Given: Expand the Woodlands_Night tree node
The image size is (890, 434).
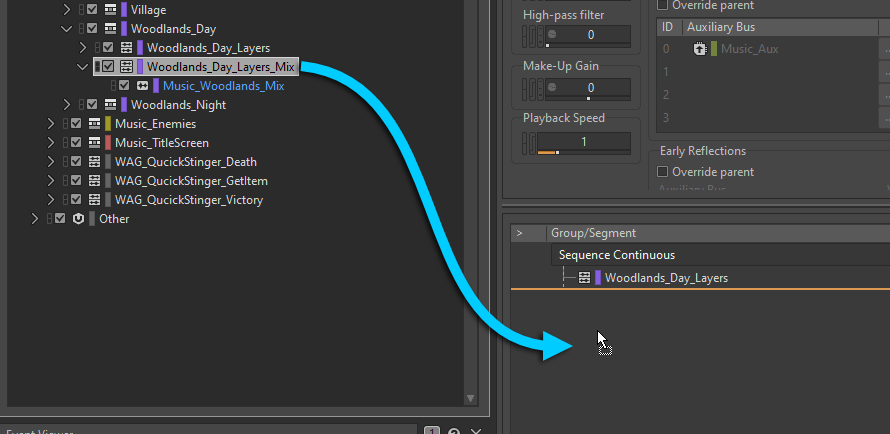Looking at the screenshot, I should [x=66, y=105].
